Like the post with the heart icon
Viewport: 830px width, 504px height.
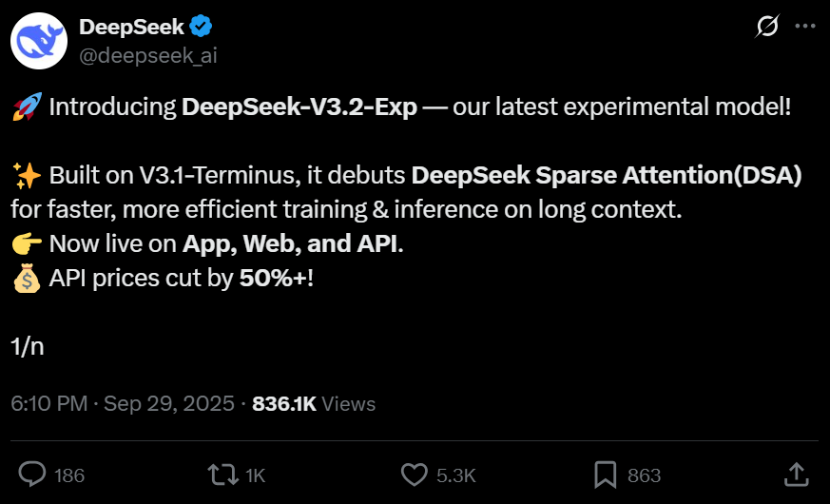[415, 474]
